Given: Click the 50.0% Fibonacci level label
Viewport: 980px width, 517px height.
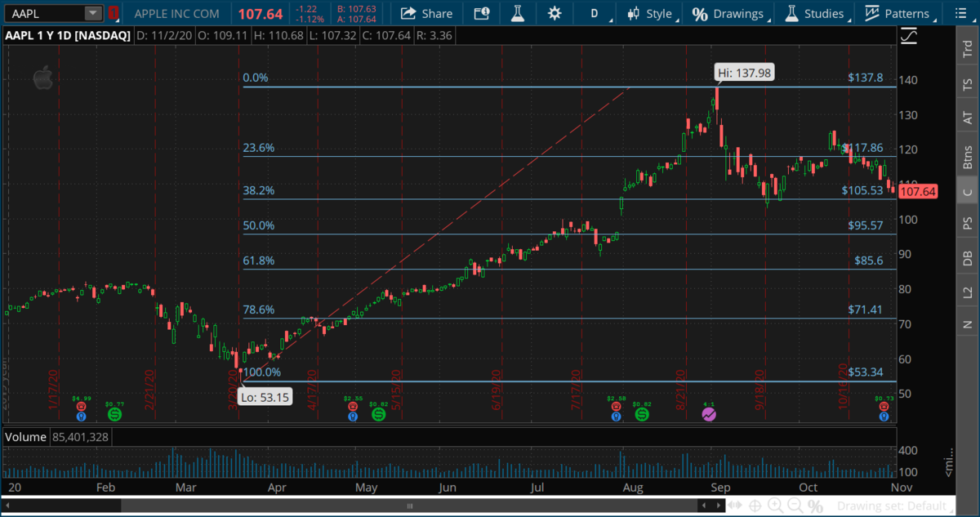Looking at the screenshot, I should (259, 225).
